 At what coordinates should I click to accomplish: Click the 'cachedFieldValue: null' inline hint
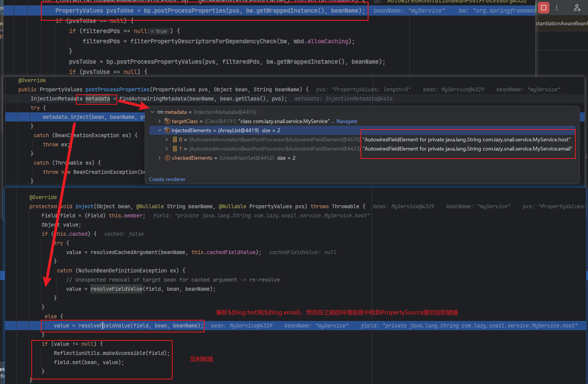point(303,252)
